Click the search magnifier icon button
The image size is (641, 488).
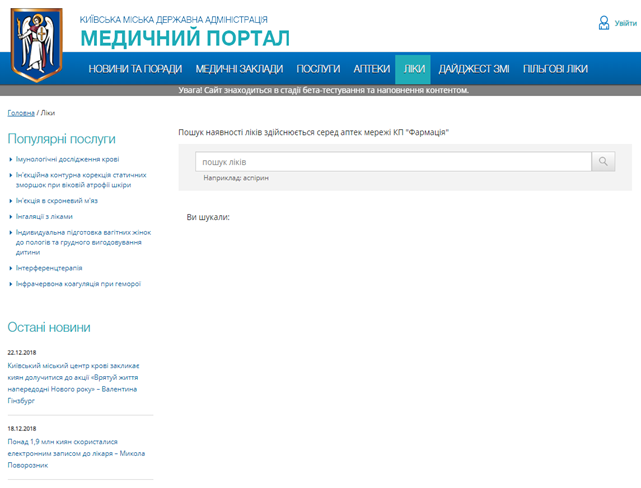coord(603,162)
